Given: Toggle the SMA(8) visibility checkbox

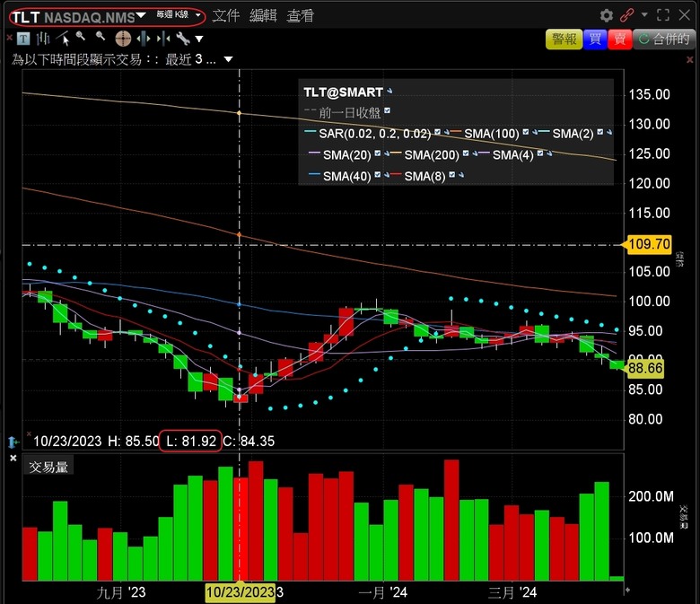Looking at the screenshot, I should pyautogui.click(x=451, y=174).
